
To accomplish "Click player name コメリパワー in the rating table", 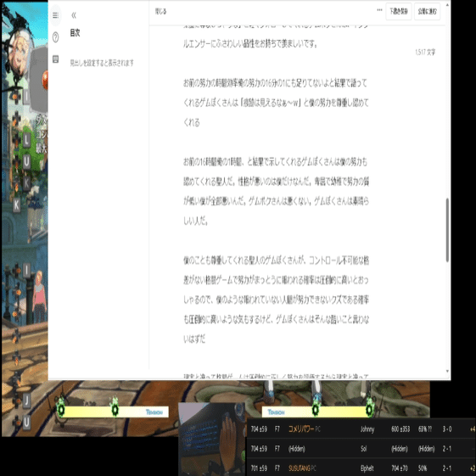I will (x=301, y=429).
